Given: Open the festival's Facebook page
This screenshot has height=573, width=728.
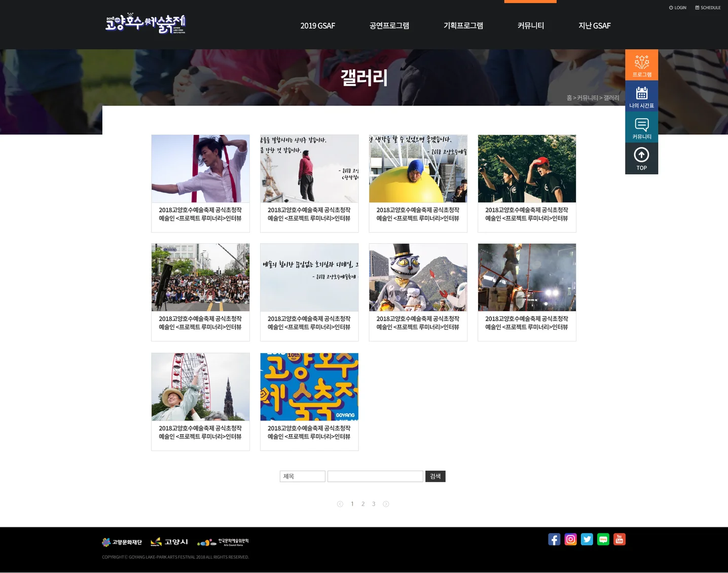Looking at the screenshot, I should (x=554, y=539).
